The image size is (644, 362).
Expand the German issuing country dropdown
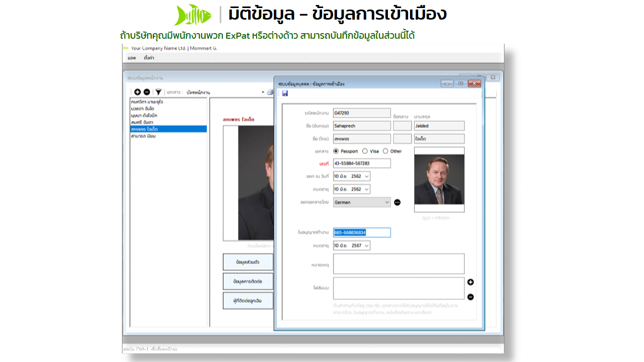click(387, 202)
